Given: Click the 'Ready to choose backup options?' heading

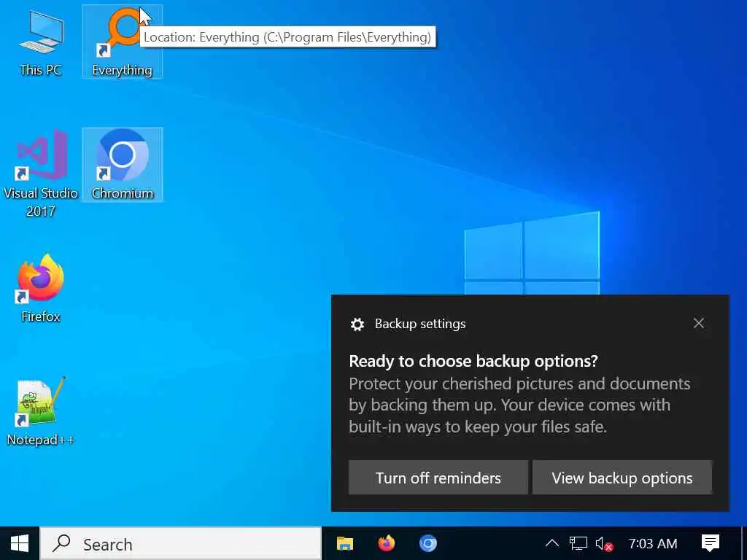Looking at the screenshot, I should [x=473, y=361].
